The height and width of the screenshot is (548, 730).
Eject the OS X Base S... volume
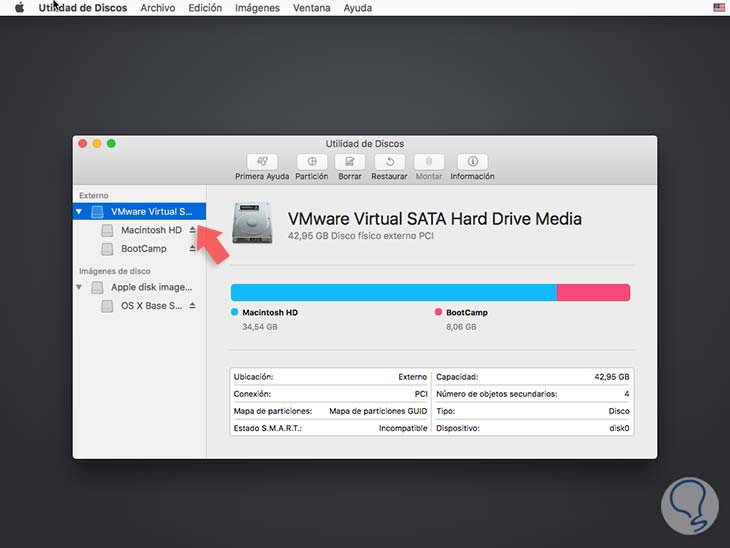(x=192, y=306)
